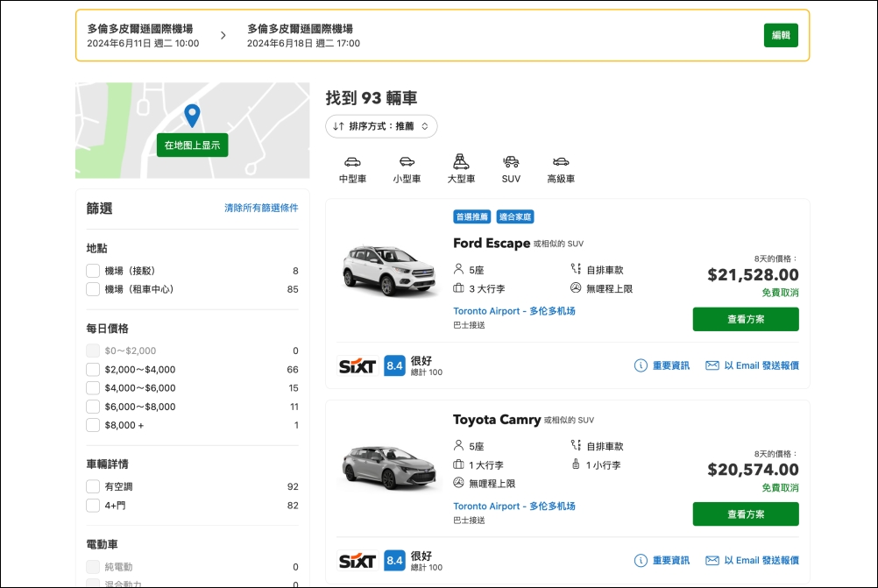
Task: Click the 編輯 button to edit search
Action: (781, 35)
